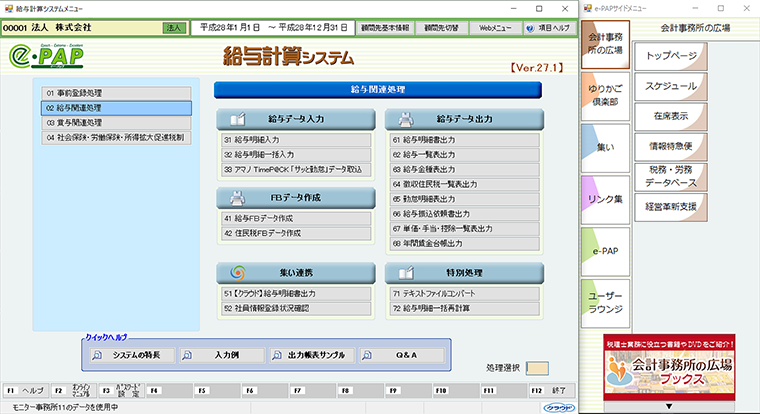Open 64 徴収住民税一覧表出力
760x414 pixels.
click(x=465, y=184)
